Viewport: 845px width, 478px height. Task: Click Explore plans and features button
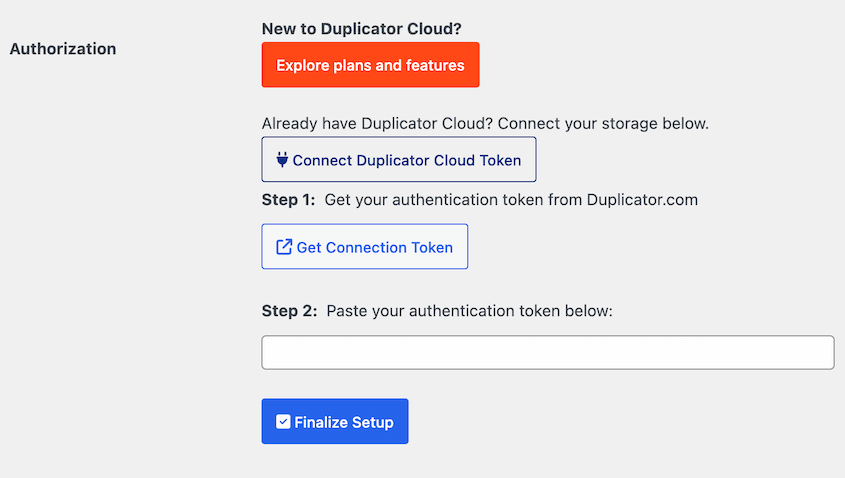[370, 65]
